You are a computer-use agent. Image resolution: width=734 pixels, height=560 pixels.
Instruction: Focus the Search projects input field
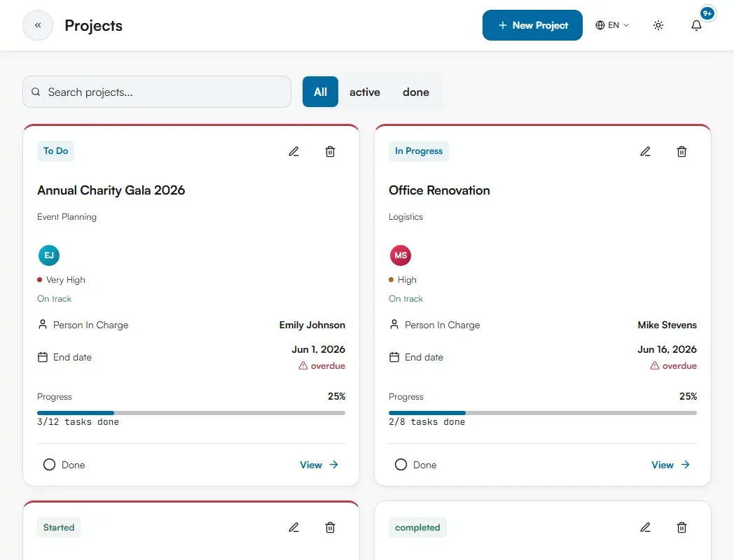(157, 92)
